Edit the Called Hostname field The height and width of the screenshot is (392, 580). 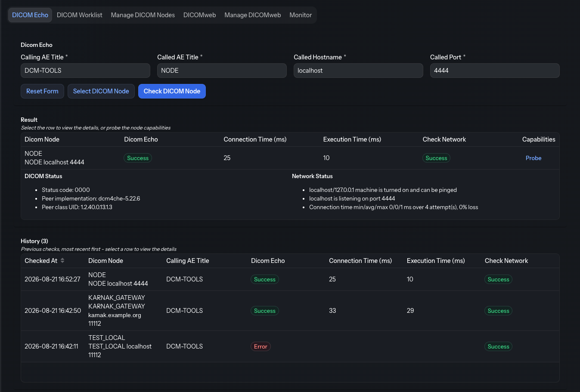tap(358, 71)
